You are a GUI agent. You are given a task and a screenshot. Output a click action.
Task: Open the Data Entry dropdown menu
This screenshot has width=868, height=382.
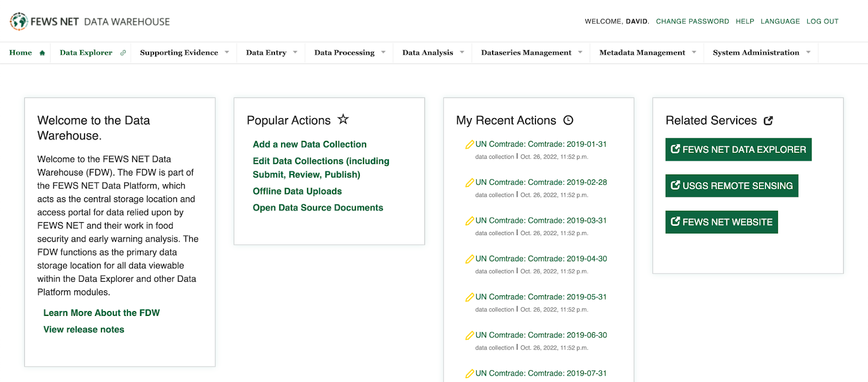point(271,53)
